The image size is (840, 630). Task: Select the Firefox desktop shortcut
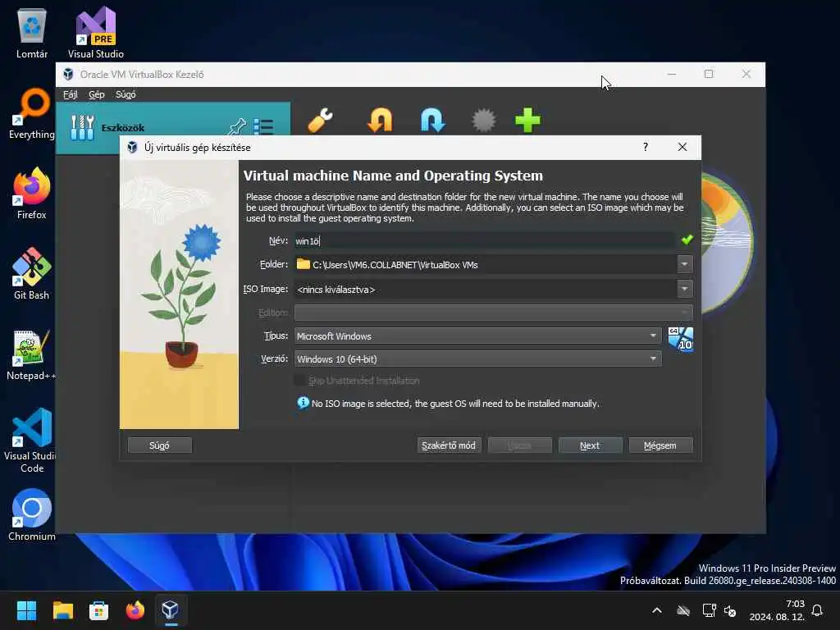(32, 194)
